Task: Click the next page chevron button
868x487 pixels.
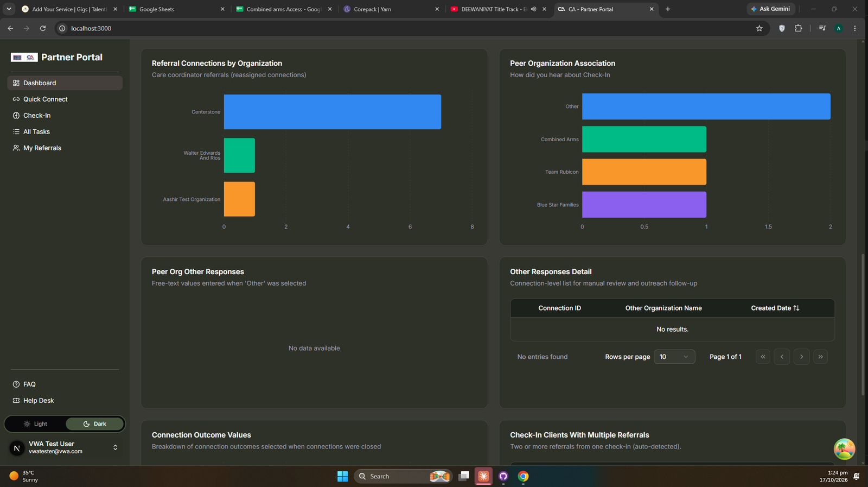Action: click(x=801, y=357)
